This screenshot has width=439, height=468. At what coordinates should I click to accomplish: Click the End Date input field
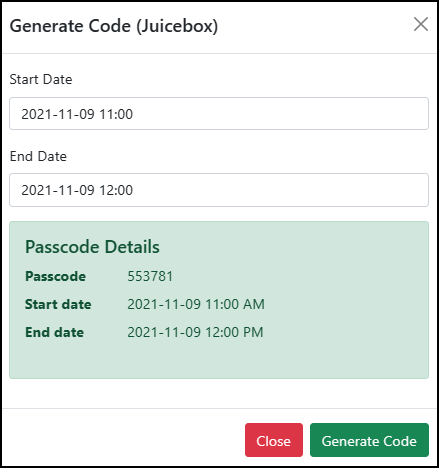pos(219,190)
